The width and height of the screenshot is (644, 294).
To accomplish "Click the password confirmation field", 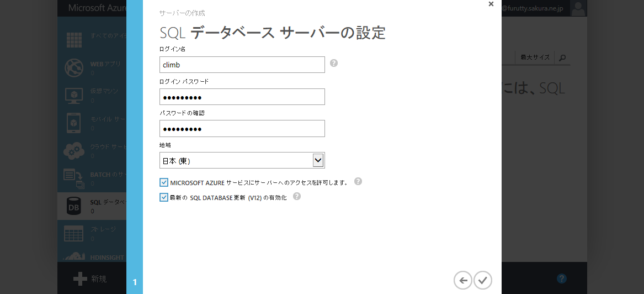I will tap(242, 129).
